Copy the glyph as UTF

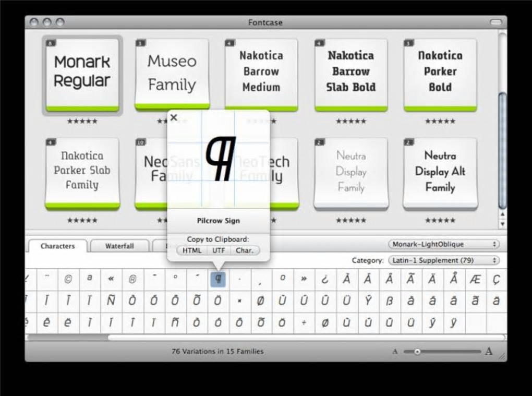click(x=219, y=250)
